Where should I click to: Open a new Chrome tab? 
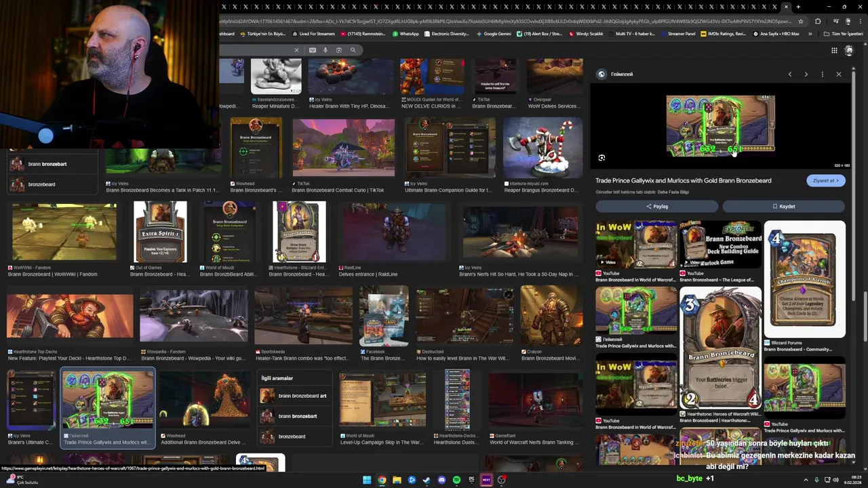tap(798, 7)
